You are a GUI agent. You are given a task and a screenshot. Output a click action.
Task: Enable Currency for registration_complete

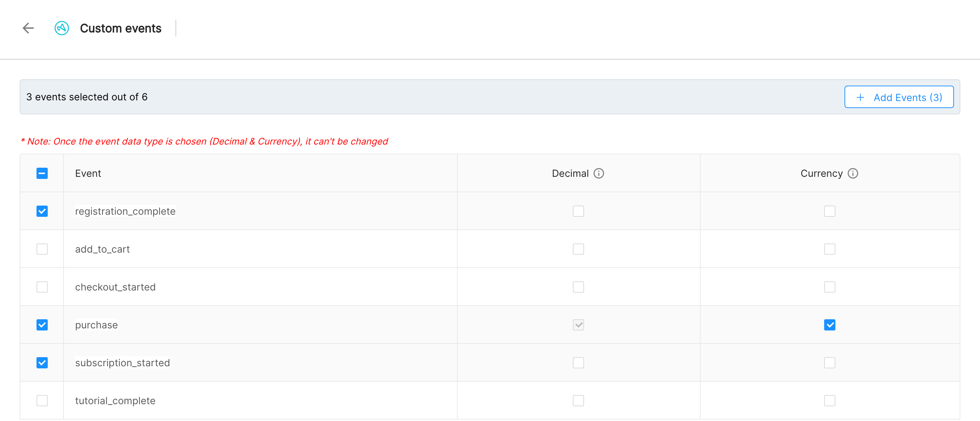(830, 211)
